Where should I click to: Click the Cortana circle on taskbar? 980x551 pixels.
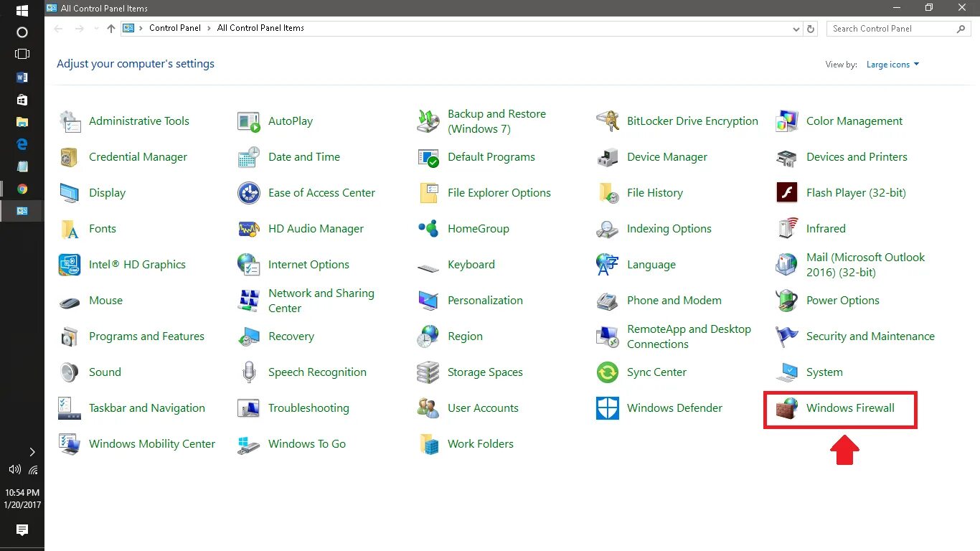(22, 32)
